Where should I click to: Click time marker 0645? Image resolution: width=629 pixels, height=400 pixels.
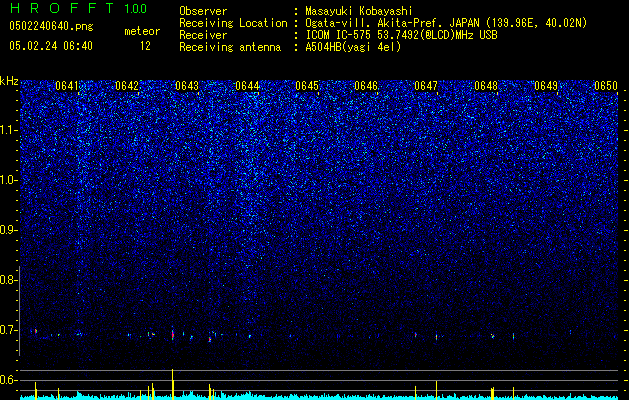[307, 86]
